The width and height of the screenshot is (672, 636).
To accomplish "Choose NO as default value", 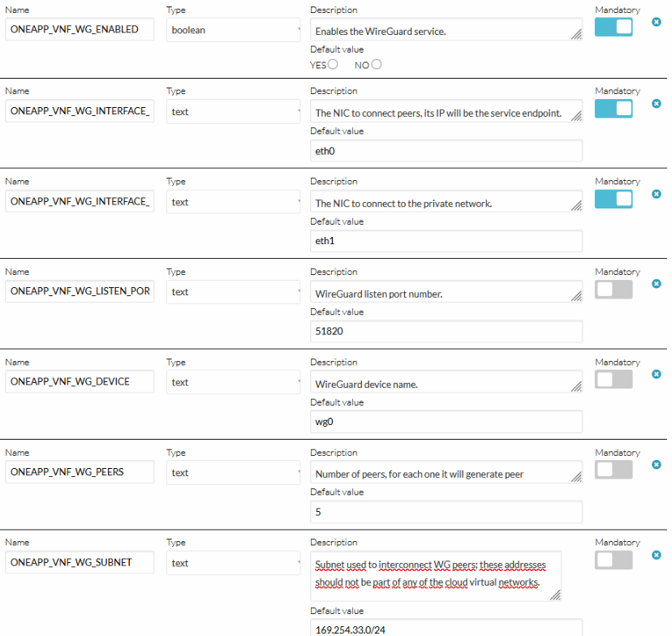I will click(377, 65).
